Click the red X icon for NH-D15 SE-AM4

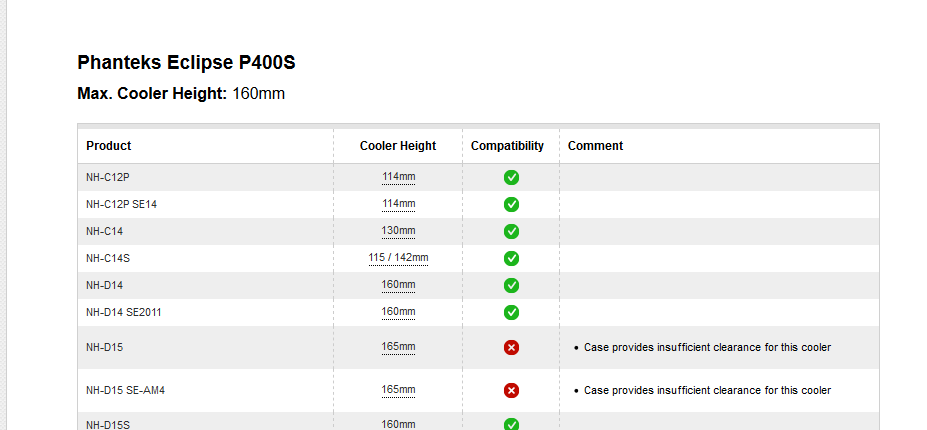511,390
